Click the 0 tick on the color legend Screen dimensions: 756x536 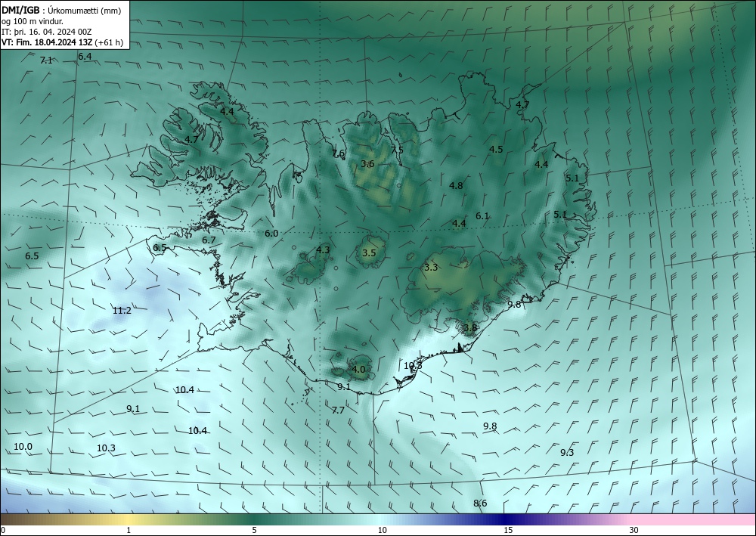point(3,530)
